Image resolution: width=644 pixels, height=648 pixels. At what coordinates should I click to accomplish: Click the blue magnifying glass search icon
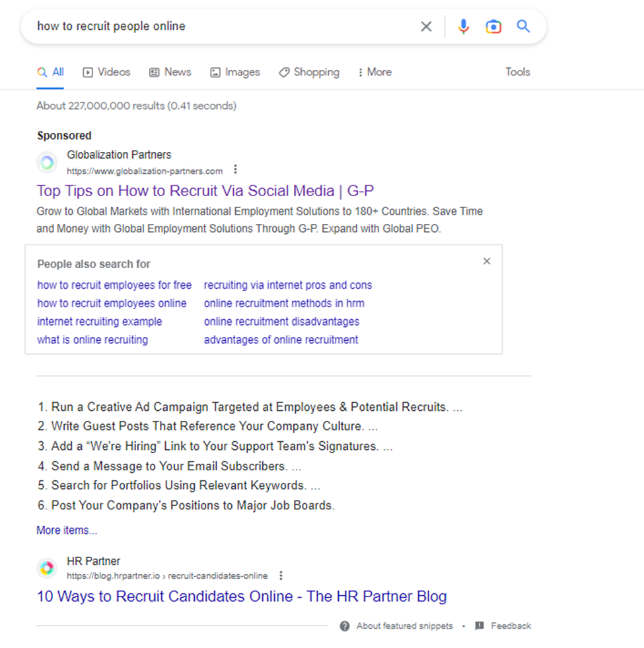tap(523, 26)
